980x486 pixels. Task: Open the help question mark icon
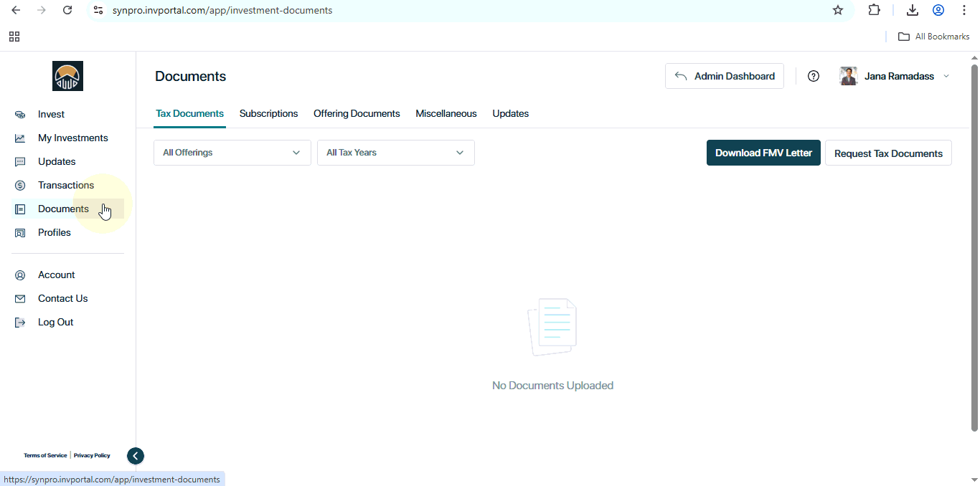[814, 76]
